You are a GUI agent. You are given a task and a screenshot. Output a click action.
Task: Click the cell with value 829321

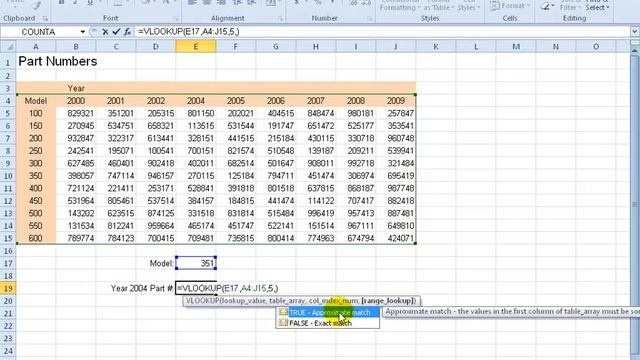click(76, 113)
